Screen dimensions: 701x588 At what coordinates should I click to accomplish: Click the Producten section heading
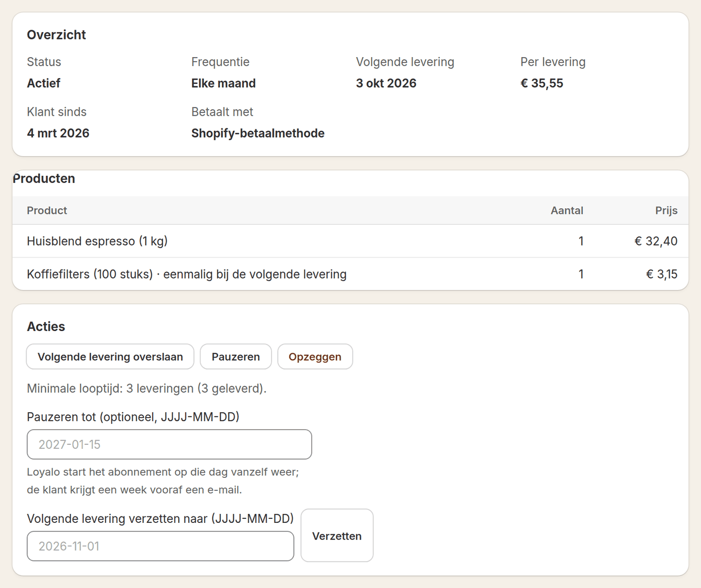[44, 178]
